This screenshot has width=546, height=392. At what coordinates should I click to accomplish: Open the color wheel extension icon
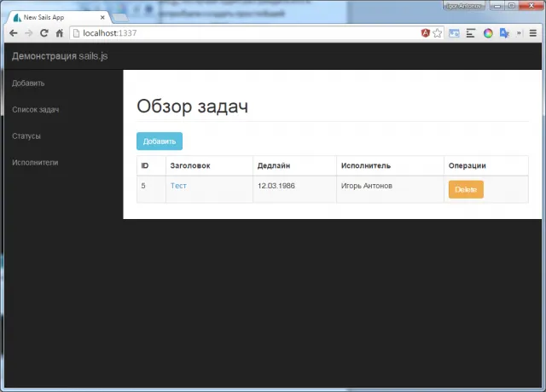pyautogui.click(x=488, y=33)
